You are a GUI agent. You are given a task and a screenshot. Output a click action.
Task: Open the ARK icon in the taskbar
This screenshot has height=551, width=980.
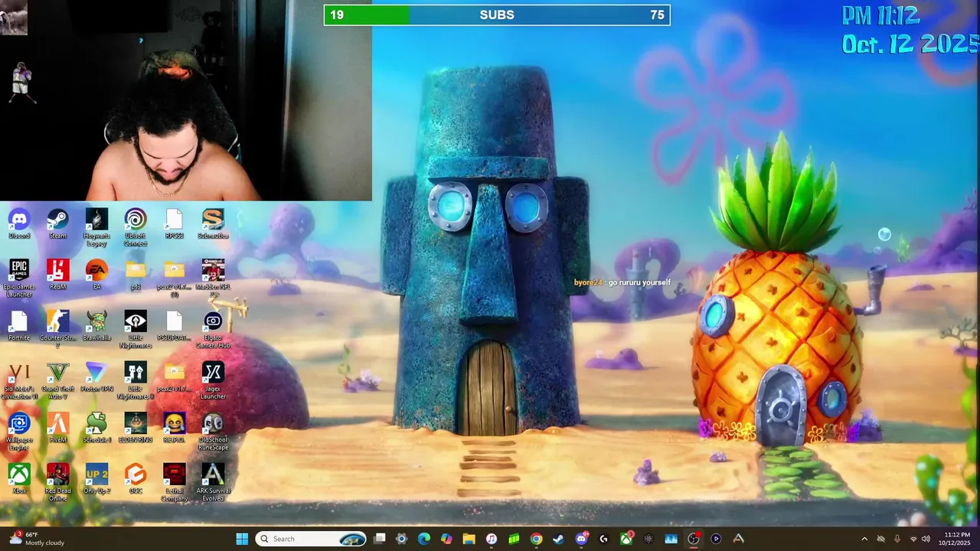coord(738,539)
